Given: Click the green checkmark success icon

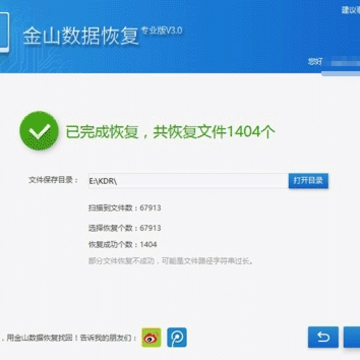Looking at the screenshot, I should point(39,131).
